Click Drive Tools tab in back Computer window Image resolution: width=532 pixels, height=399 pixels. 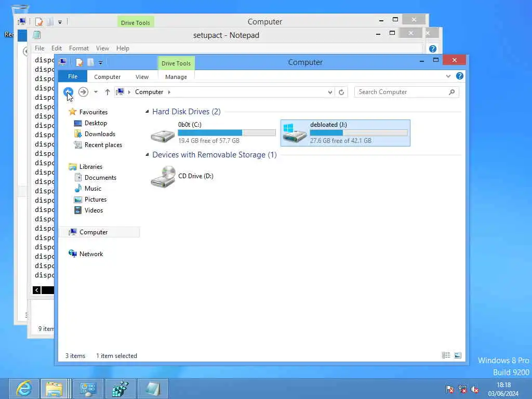click(136, 23)
